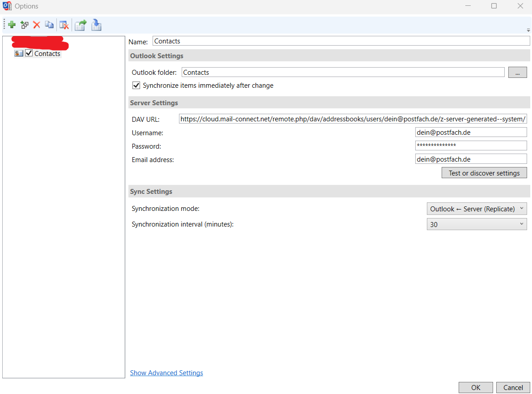Toggle Synchronize items immediately after change
This screenshot has height=394, width=532.
pos(136,85)
